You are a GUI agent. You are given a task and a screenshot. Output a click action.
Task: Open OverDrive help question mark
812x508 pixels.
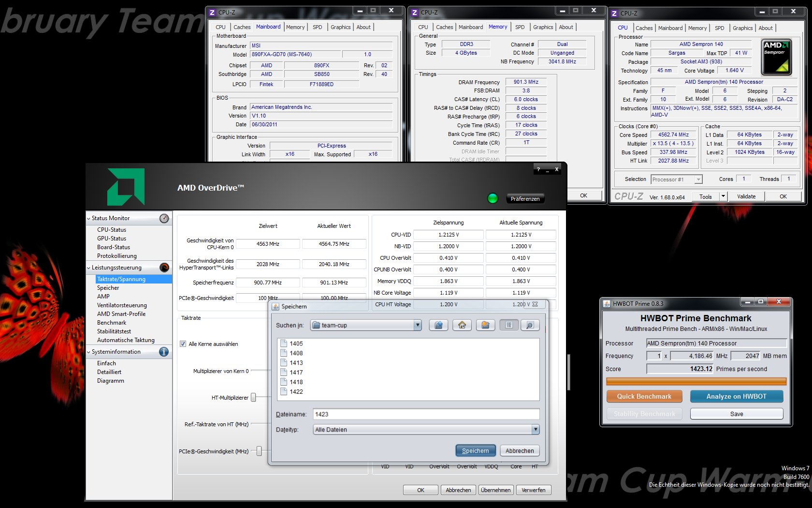[538, 169]
